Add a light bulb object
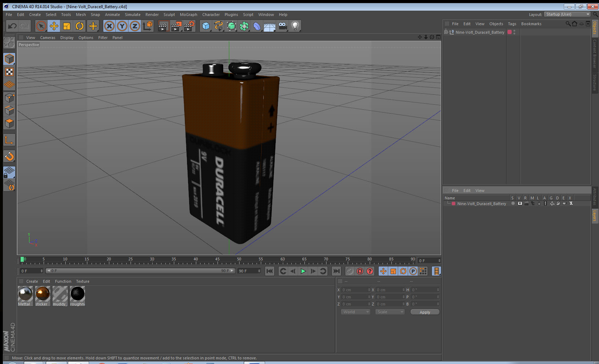 coord(295,26)
